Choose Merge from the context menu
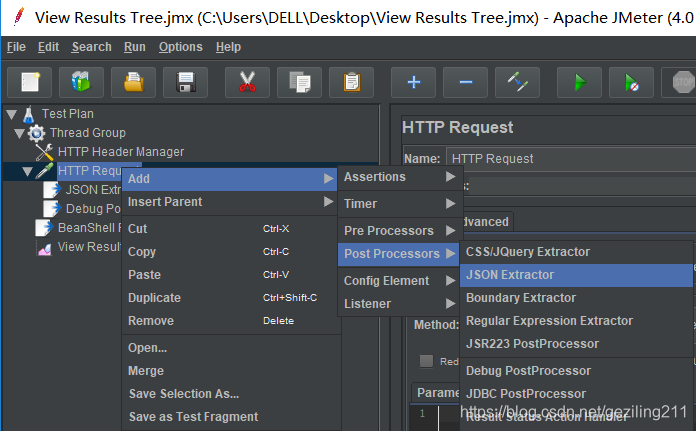Screen dimensions: 696x431 pos(231,371)
